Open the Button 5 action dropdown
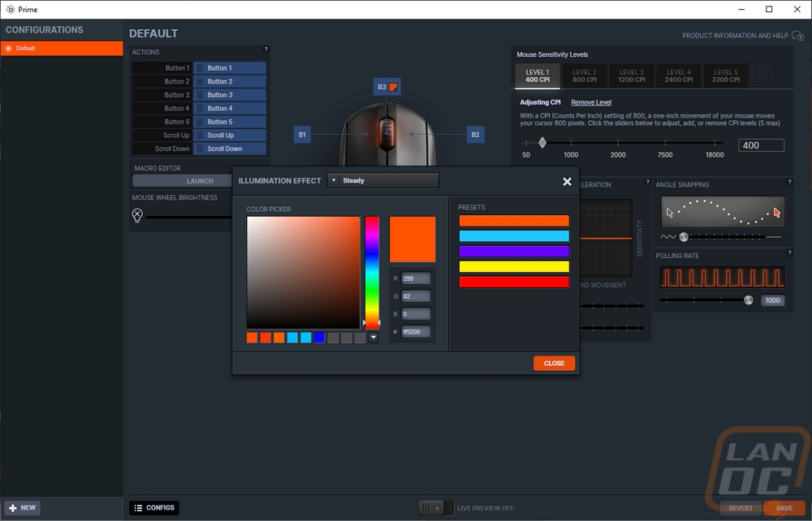The height and width of the screenshot is (521, 812). coord(230,122)
